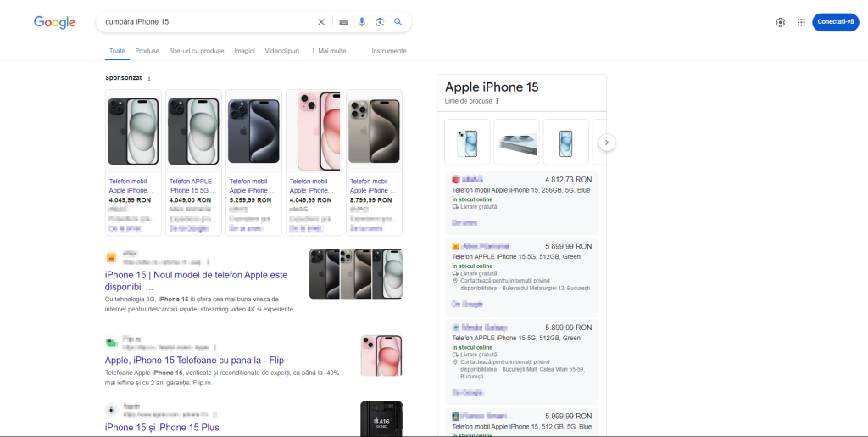Open the 5.899,99 RON offer at Bulevardul Metalurgiei 12
Image resolution: width=868 pixels, height=437 pixels.
coord(521,277)
